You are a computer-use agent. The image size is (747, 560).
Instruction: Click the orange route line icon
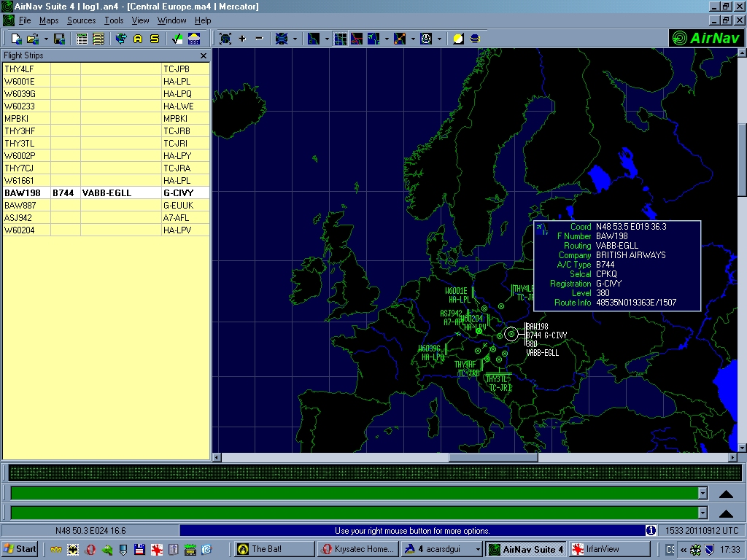400,39
